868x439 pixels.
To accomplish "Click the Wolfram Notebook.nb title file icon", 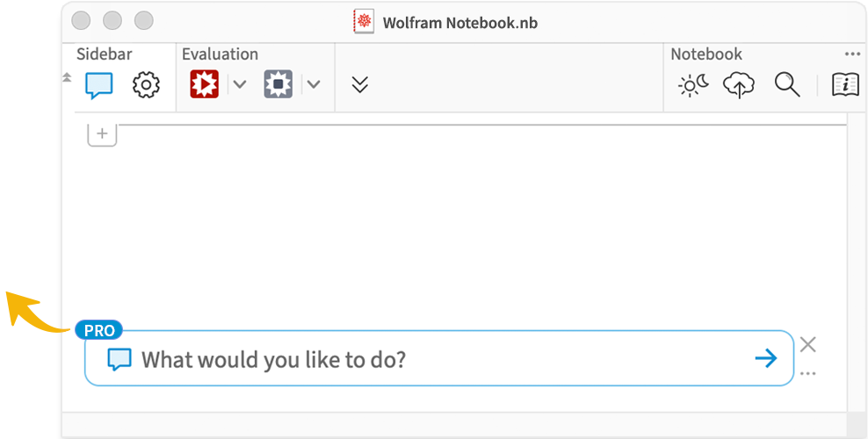I will pos(363,22).
